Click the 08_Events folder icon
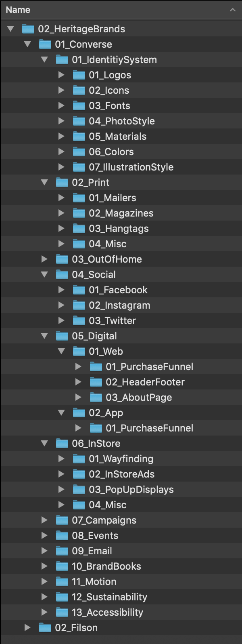Image resolution: width=242 pixels, height=644 pixels. [x=62, y=535]
